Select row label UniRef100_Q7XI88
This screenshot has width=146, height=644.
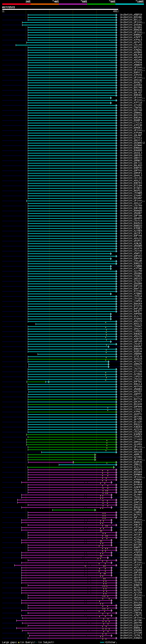[x=131, y=371]
